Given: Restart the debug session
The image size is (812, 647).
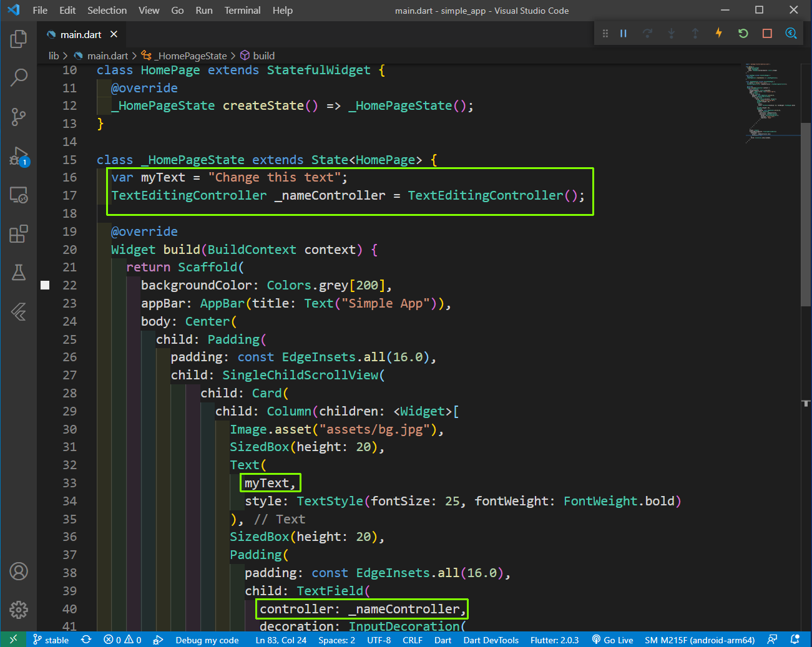Looking at the screenshot, I should (x=743, y=34).
